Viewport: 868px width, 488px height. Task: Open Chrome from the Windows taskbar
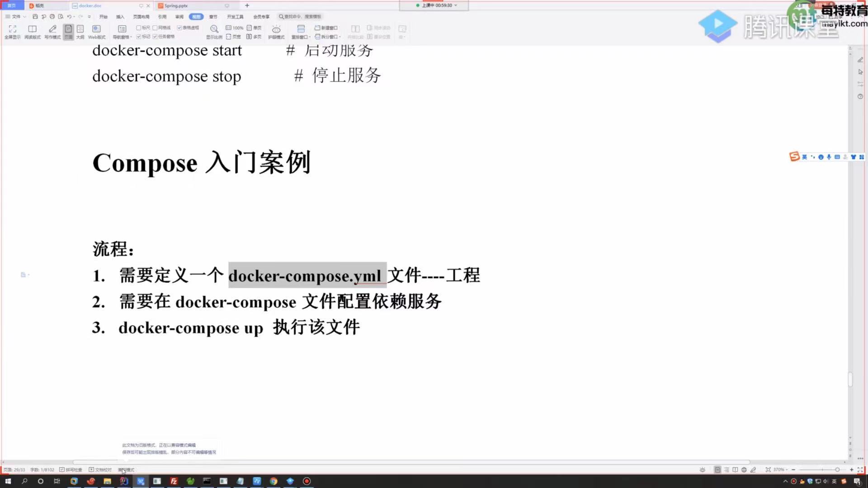tap(274, 481)
